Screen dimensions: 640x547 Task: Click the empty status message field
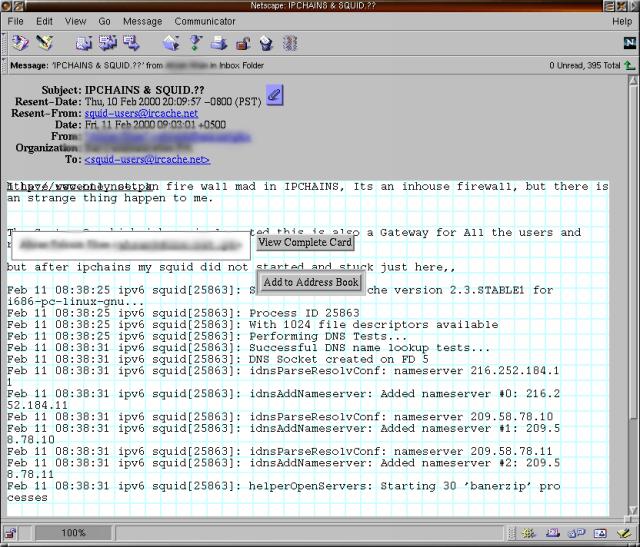click(x=309, y=533)
